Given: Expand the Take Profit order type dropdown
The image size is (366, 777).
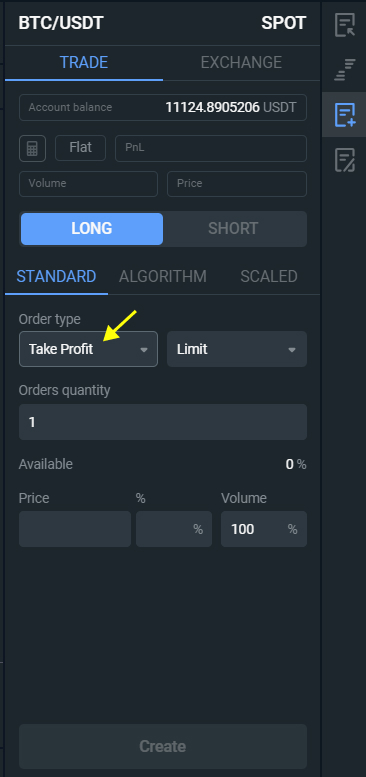Looking at the screenshot, I should tap(89, 349).
